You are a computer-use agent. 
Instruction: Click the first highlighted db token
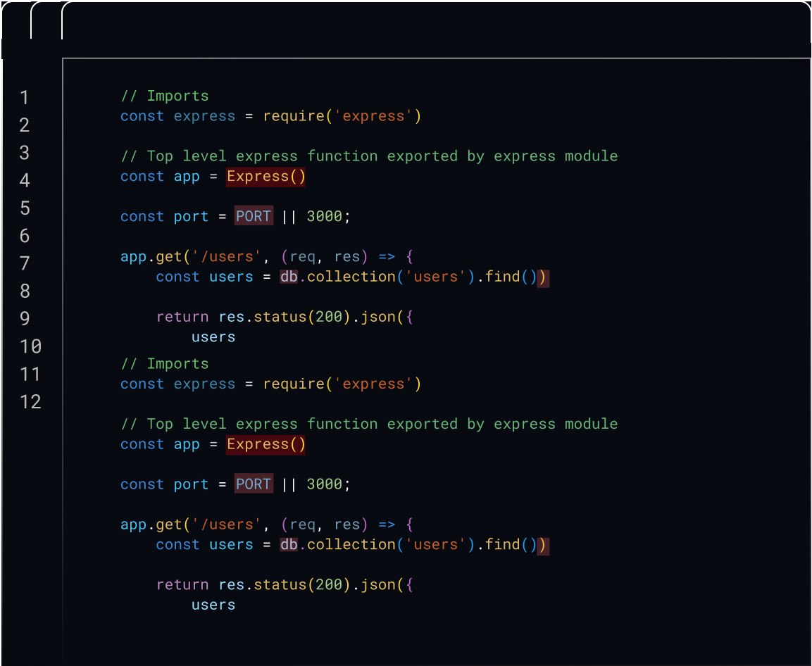pos(289,277)
